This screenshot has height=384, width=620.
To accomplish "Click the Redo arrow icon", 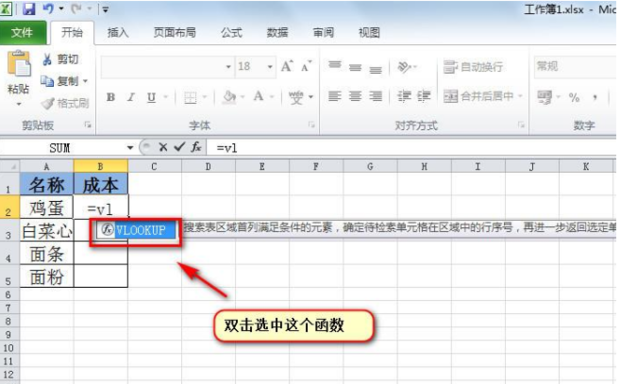I will click(76, 9).
